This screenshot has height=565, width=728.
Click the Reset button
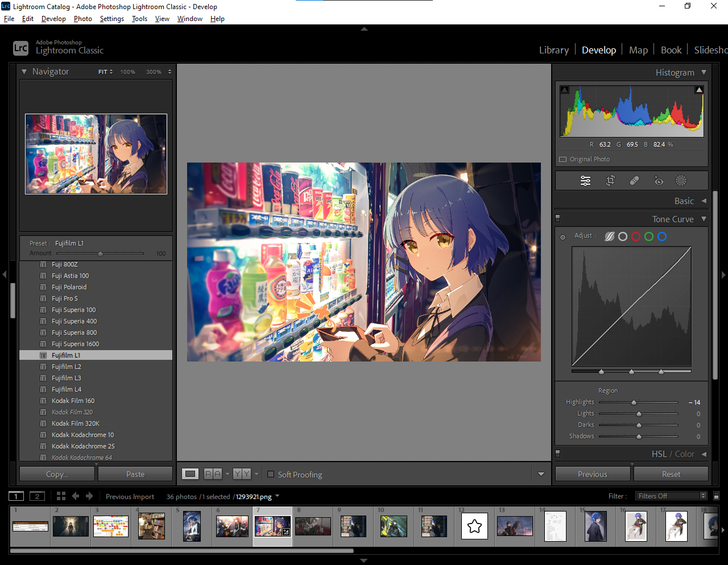click(671, 474)
